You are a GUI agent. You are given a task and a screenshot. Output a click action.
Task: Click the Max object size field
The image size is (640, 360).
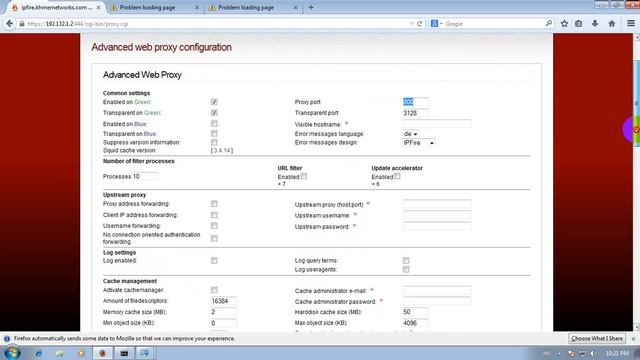[x=416, y=323]
